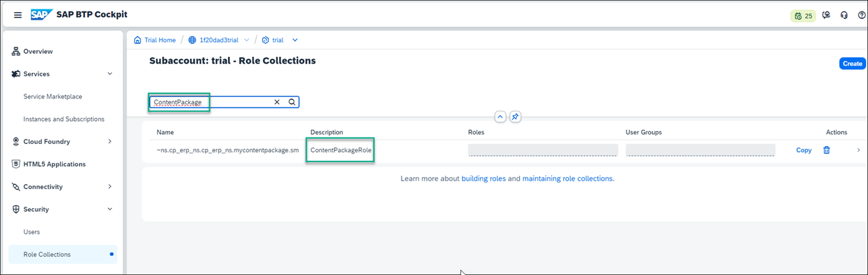Delete the role collection with trash icon

tap(826, 150)
